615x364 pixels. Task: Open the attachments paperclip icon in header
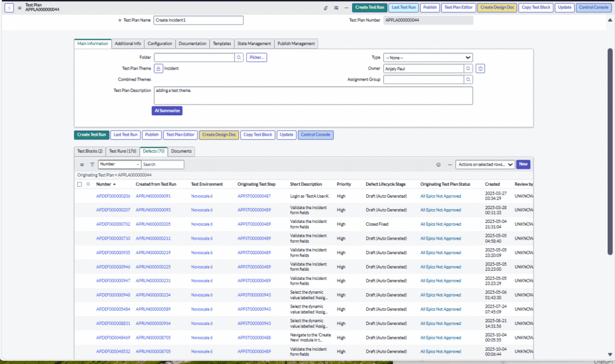326,8
